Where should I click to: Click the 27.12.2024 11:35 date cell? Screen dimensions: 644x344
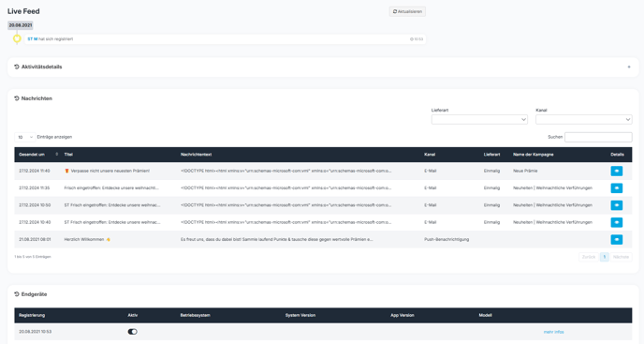pyautogui.click(x=35, y=188)
